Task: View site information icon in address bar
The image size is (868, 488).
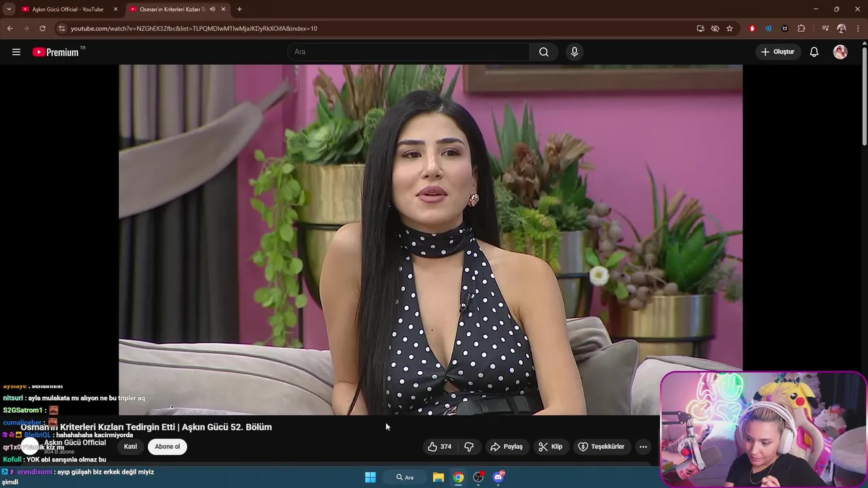Action: 62,28
